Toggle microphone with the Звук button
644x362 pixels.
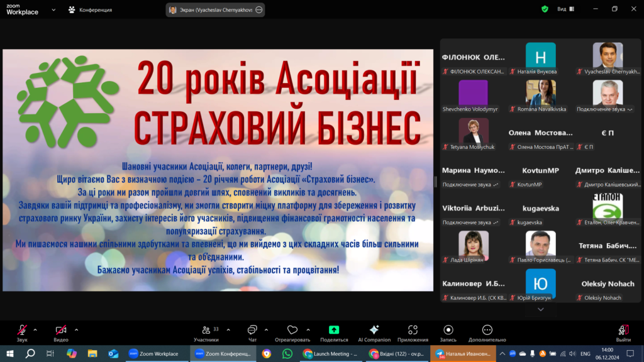coord(22,333)
